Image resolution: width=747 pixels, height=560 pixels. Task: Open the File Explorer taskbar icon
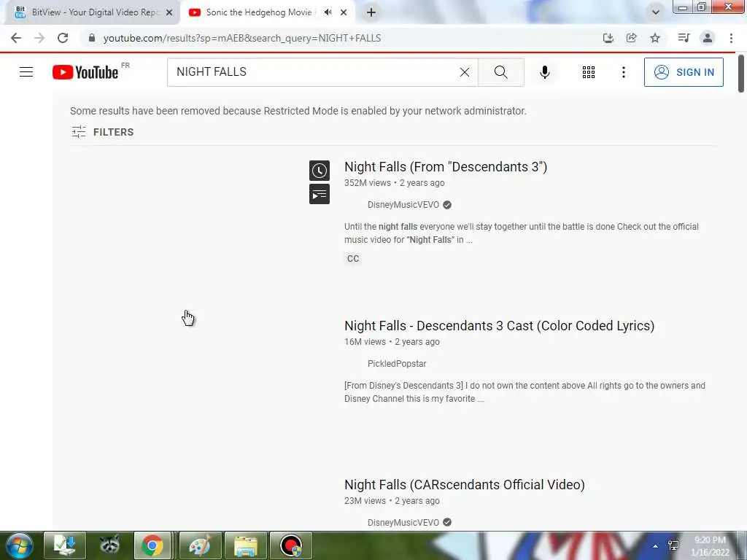(x=246, y=545)
